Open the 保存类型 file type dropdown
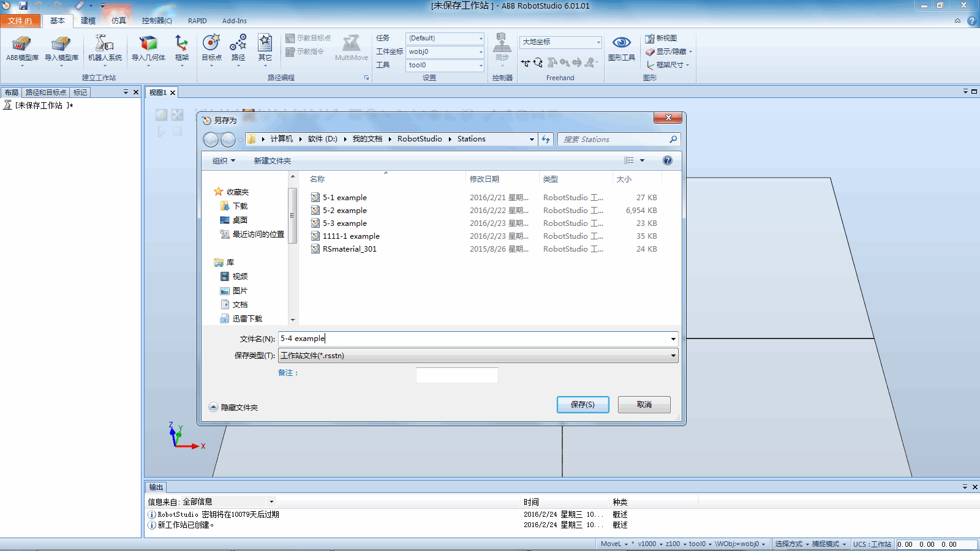 tap(673, 356)
